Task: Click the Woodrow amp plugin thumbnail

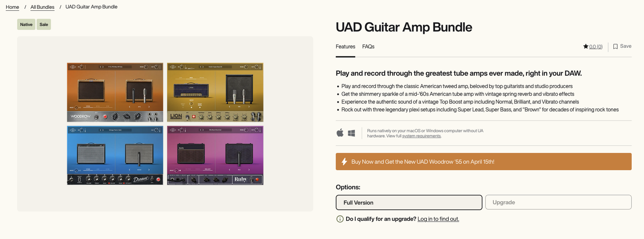Action: 115,92
